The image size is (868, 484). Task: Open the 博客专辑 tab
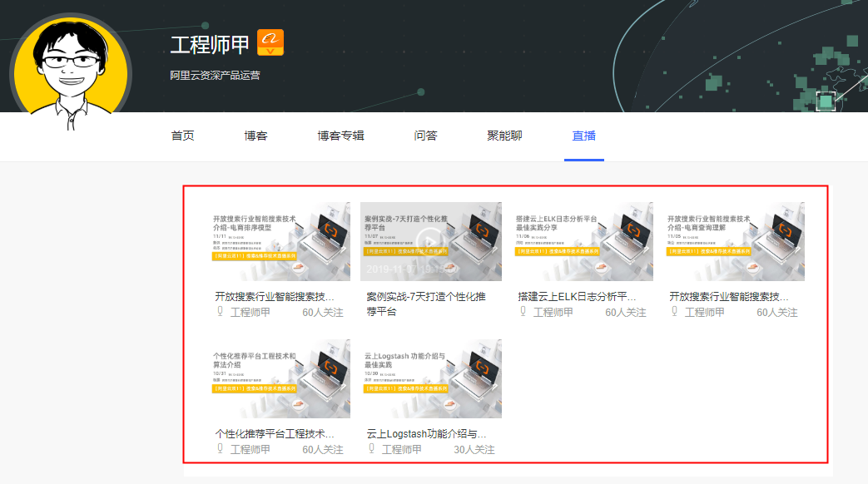tap(340, 136)
